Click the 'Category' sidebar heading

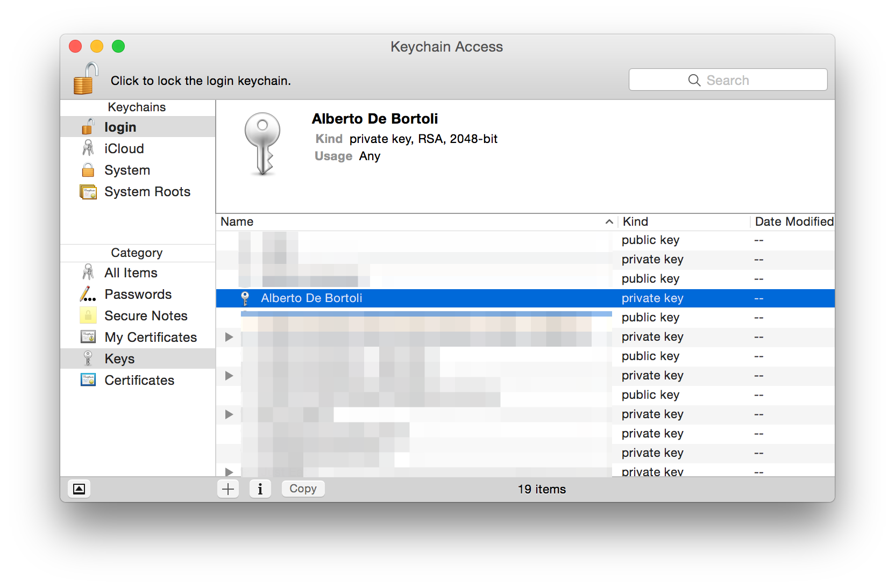tap(137, 253)
